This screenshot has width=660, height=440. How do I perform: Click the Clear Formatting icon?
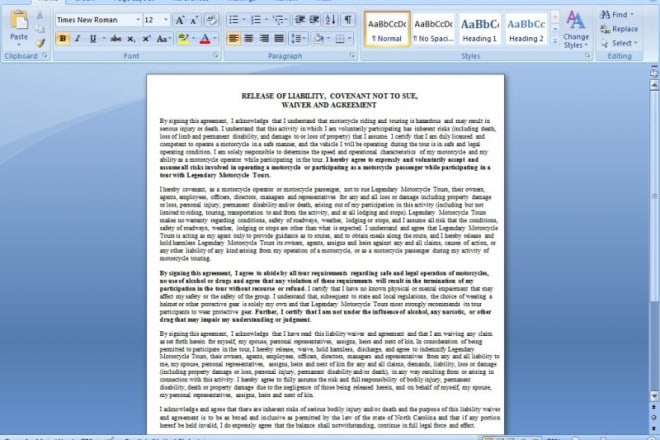[211, 20]
